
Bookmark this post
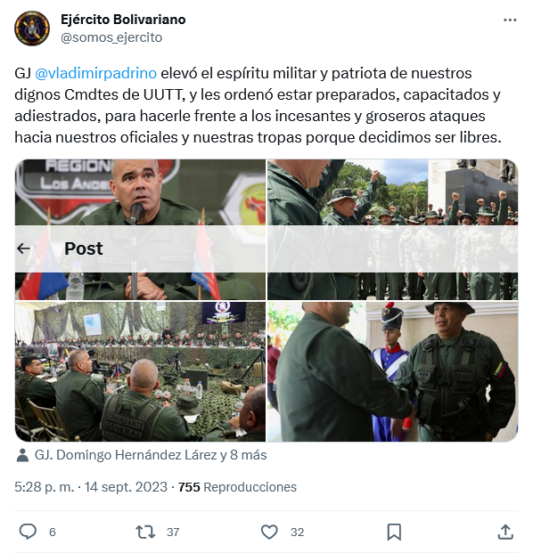(394, 531)
